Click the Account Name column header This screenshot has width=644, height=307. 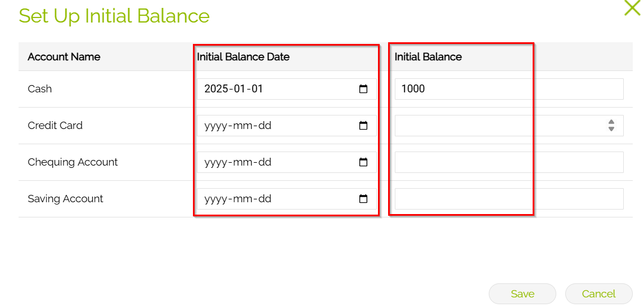[x=64, y=56]
